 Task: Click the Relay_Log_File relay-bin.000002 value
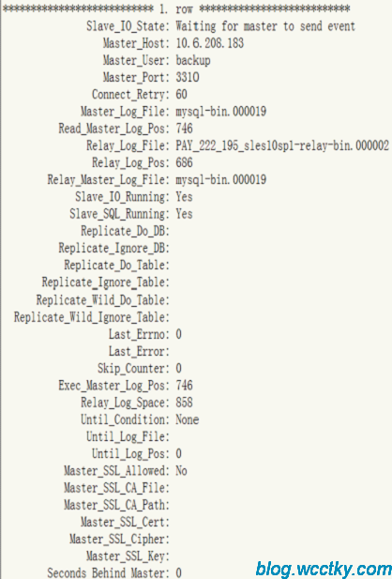282,145
